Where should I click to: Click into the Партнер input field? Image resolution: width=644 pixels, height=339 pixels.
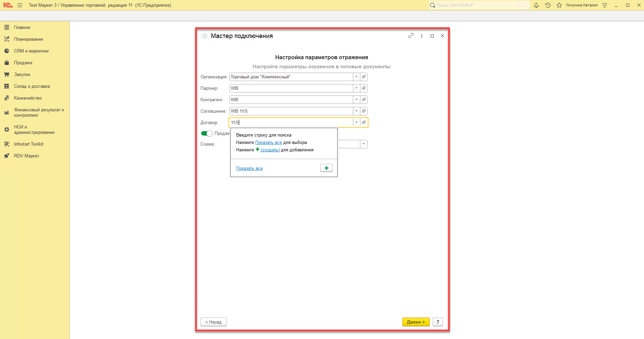(291, 88)
